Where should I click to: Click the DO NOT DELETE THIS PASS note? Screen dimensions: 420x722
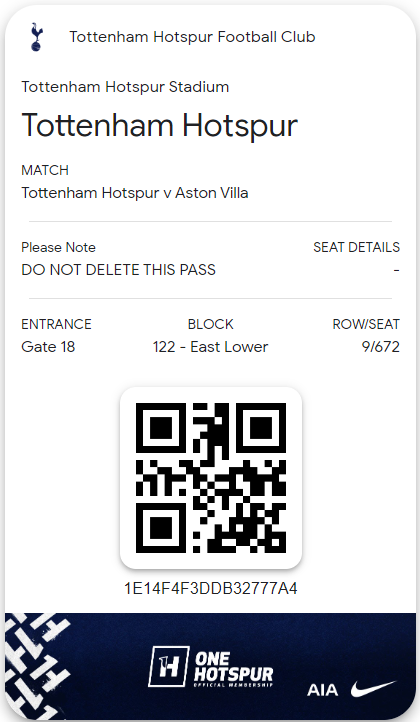pyautogui.click(x=118, y=269)
